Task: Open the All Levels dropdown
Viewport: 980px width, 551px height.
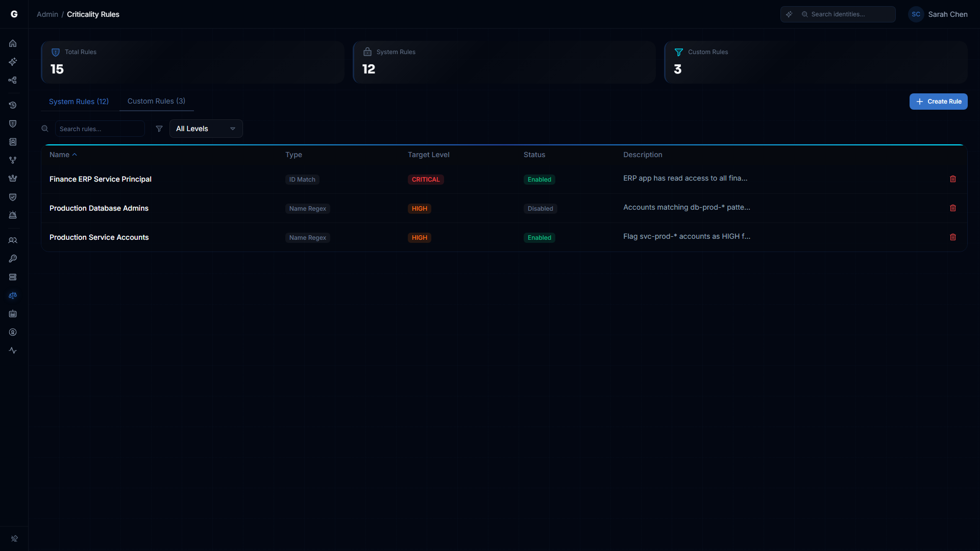Action: pyautogui.click(x=206, y=129)
